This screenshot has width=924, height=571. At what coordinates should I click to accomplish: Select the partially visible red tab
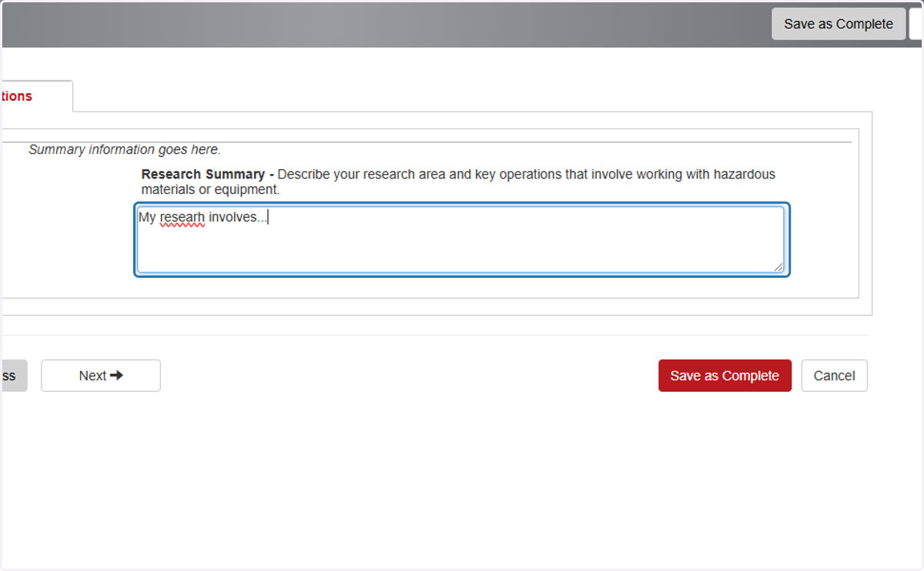pyautogui.click(x=35, y=96)
